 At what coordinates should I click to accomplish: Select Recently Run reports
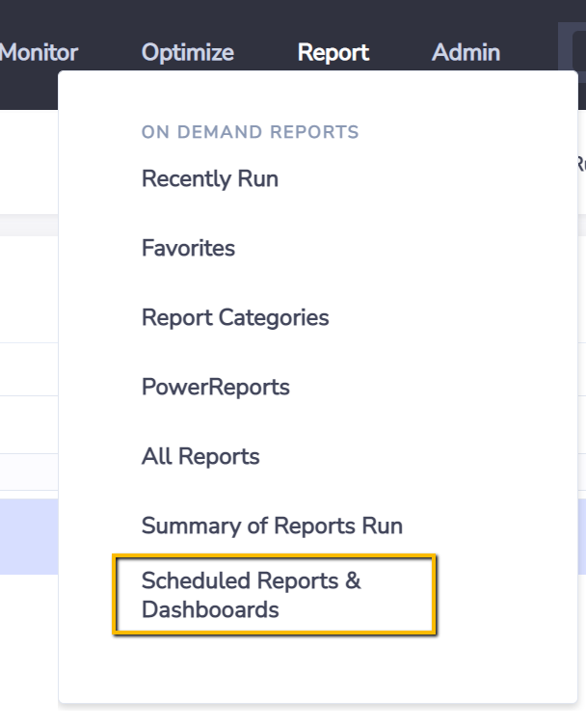(210, 178)
